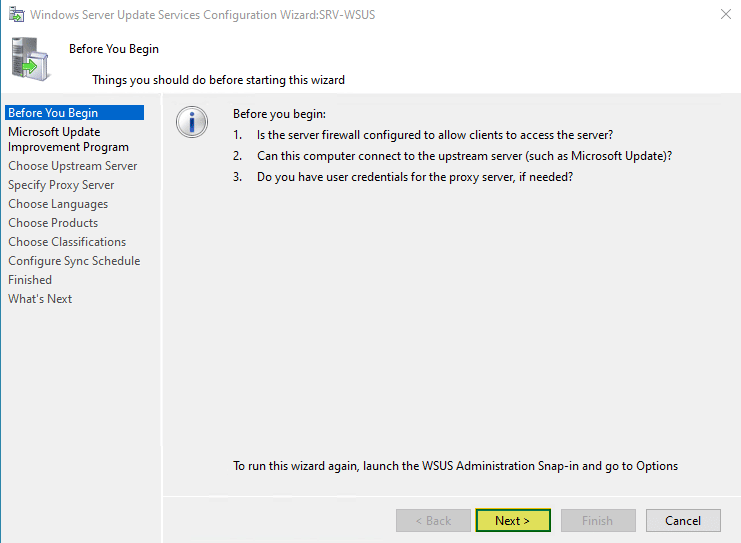
Task: Click the 'To run this wizard again' note
Action: pos(455,466)
